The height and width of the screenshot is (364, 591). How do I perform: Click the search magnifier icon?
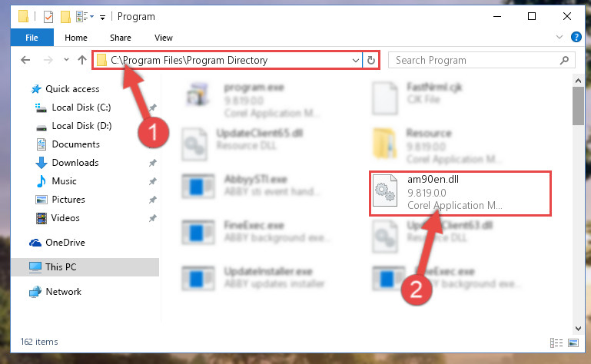(x=564, y=61)
